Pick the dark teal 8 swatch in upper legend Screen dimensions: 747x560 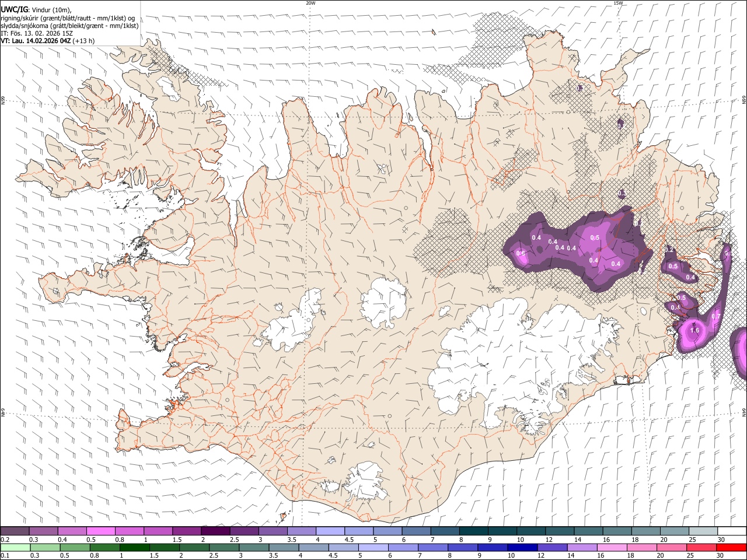(473, 531)
